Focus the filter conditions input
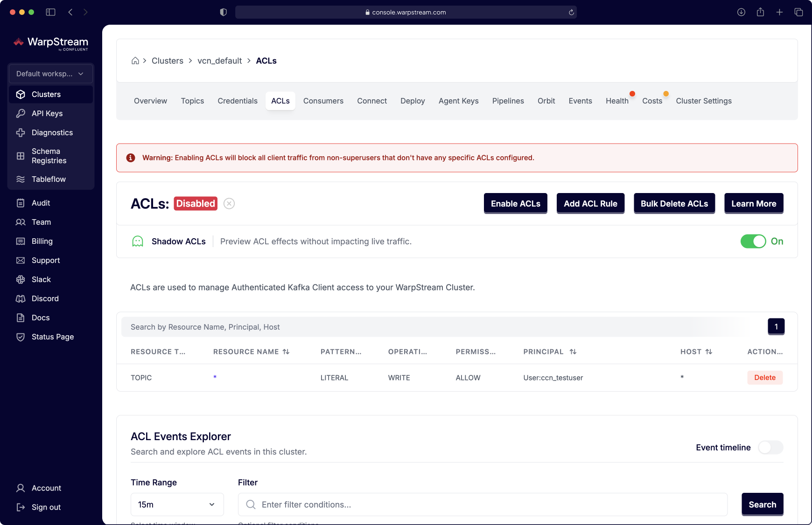This screenshot has width=812, height=525. (x=483, y=504)
